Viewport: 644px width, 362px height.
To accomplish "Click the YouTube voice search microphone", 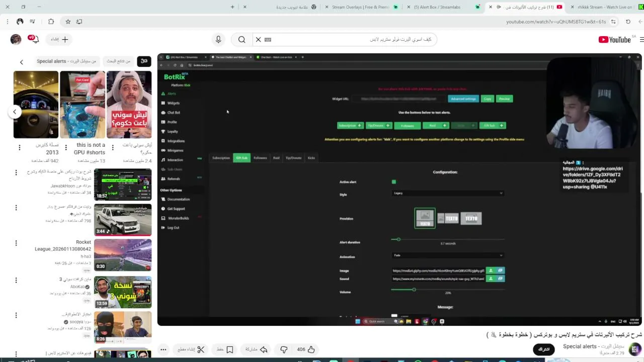I will [x=218, y=39].
